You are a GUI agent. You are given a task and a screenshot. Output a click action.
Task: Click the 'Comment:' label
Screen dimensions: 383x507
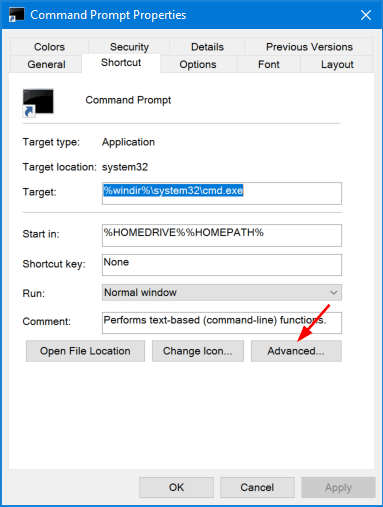tap(47, 321)
